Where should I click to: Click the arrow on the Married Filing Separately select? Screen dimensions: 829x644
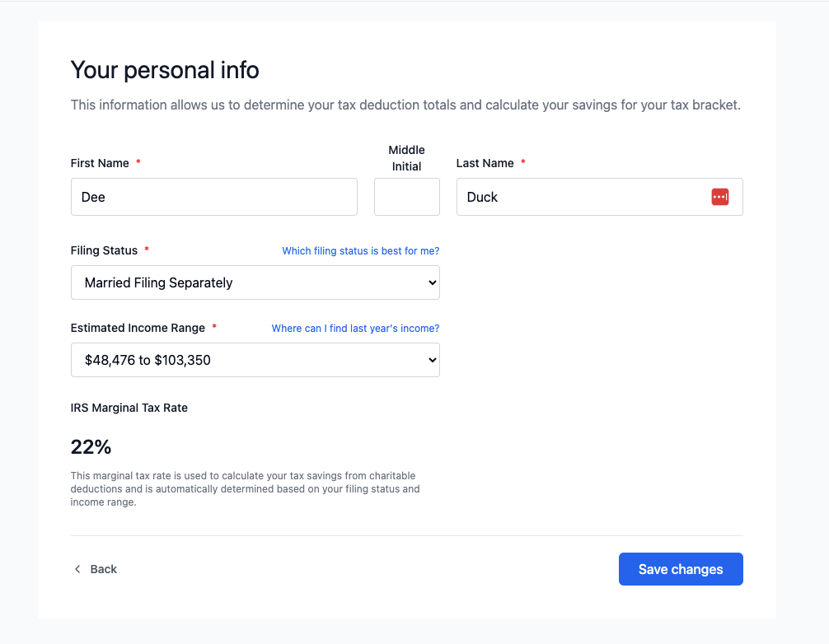point(432,282)
